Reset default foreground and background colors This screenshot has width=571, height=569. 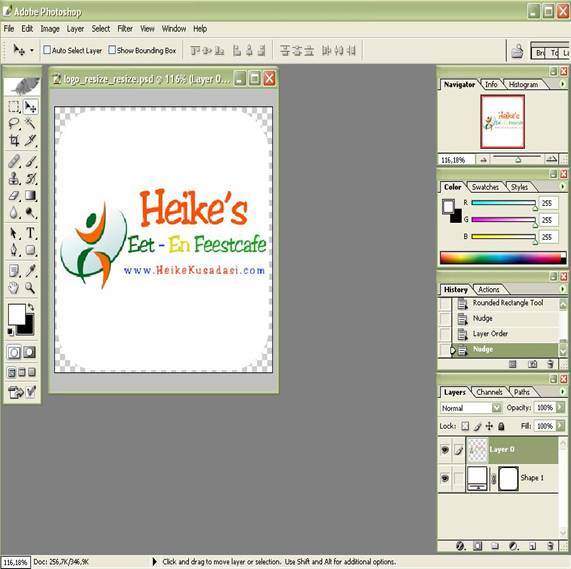point(10,332)
